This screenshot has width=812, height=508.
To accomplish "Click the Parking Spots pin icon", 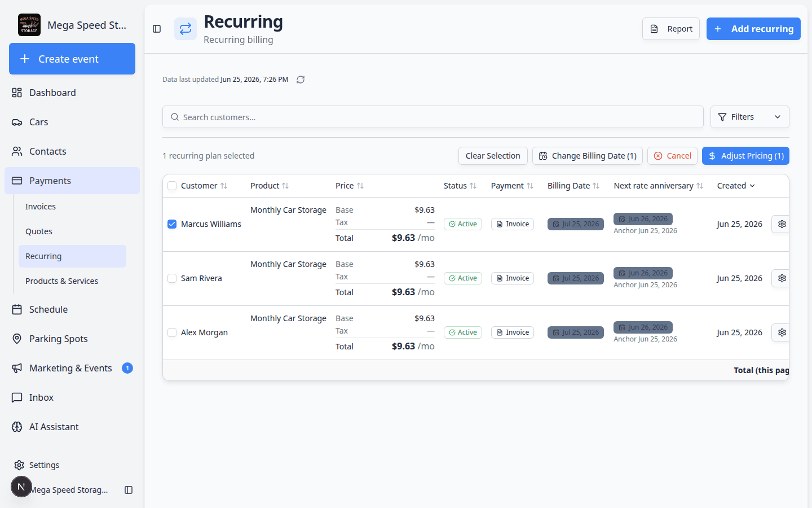I will pos(17,339).
